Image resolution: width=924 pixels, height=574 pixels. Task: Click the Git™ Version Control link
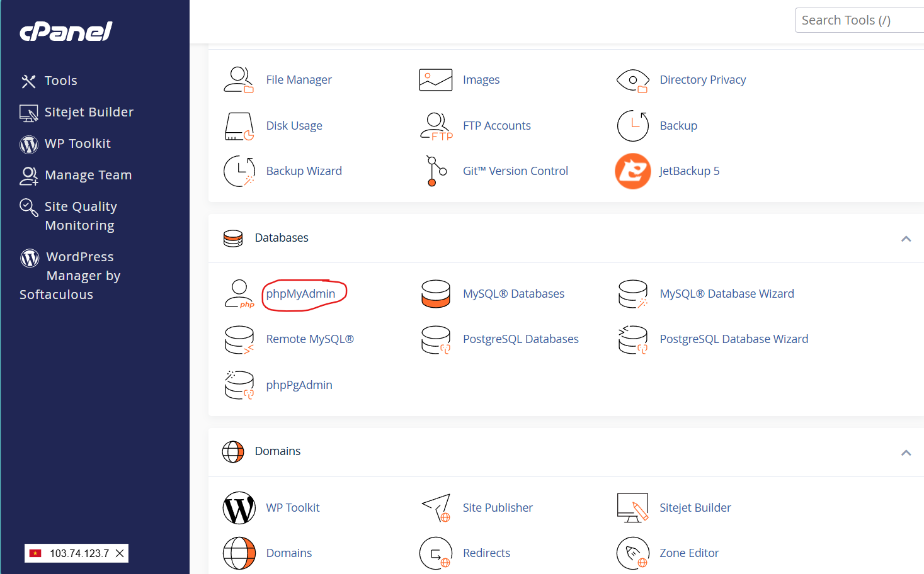tap(515, 171)
